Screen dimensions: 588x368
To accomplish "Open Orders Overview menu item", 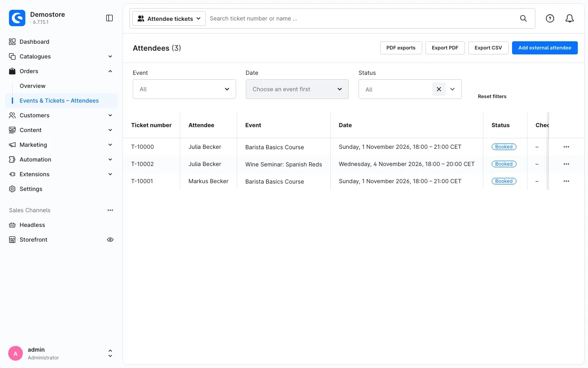I will [x=33, y=86].
